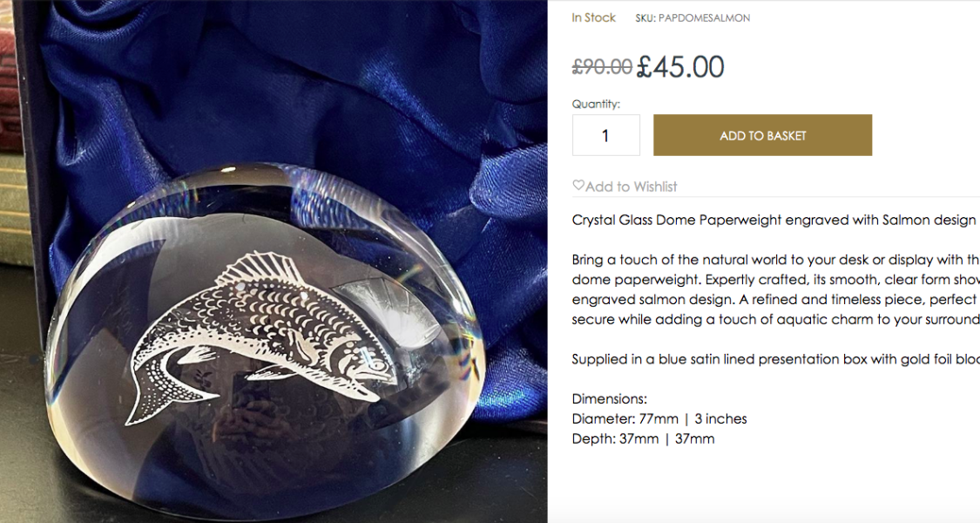Screen dimensions: 980x523
Task: Click the 'engraved salmon design' description line
Action: (775, 300)
